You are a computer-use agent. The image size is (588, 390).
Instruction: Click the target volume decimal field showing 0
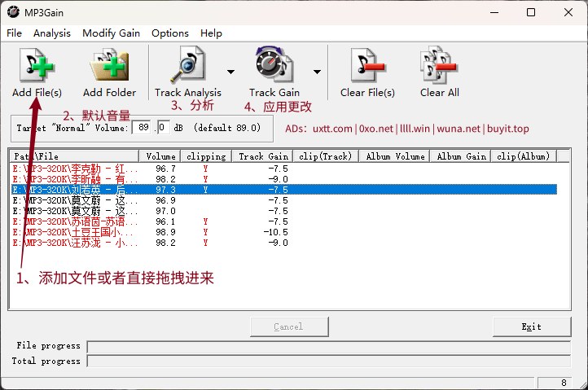pyautogui.click(x=164, y=128)
